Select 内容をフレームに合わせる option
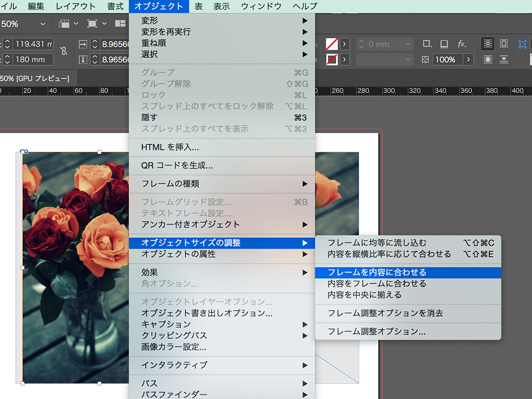This screenshot has width=532, height=399. (x=372, y=284)
